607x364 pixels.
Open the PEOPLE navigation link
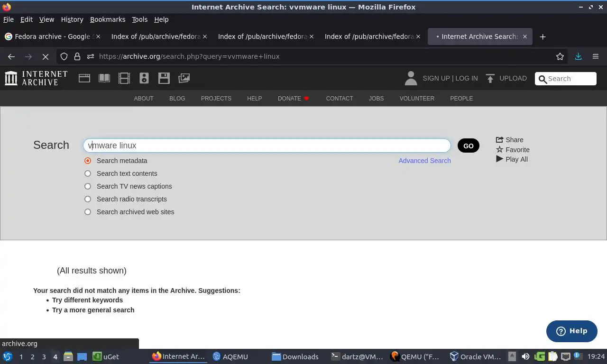[461, 99]
